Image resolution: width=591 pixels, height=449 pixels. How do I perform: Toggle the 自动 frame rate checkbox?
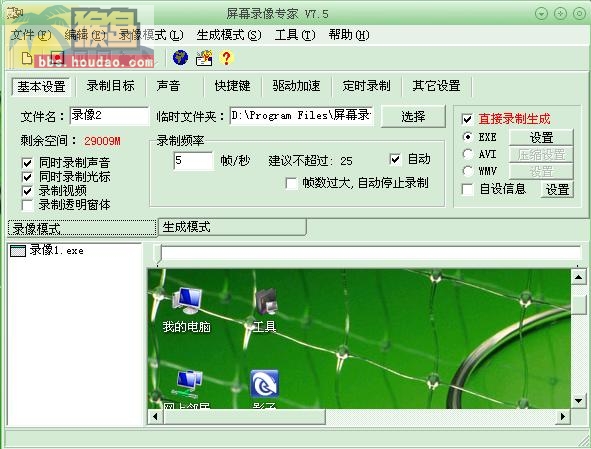click(395, 159)
